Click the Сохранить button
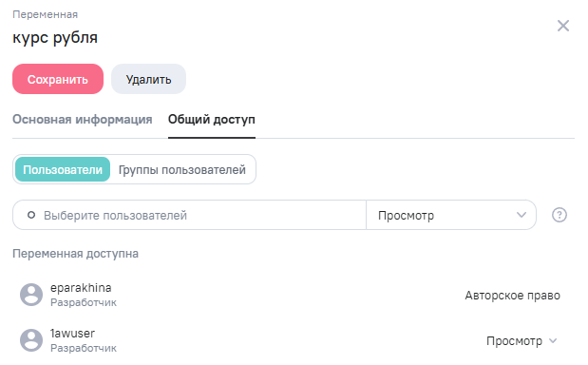 (x=58, y=79)
